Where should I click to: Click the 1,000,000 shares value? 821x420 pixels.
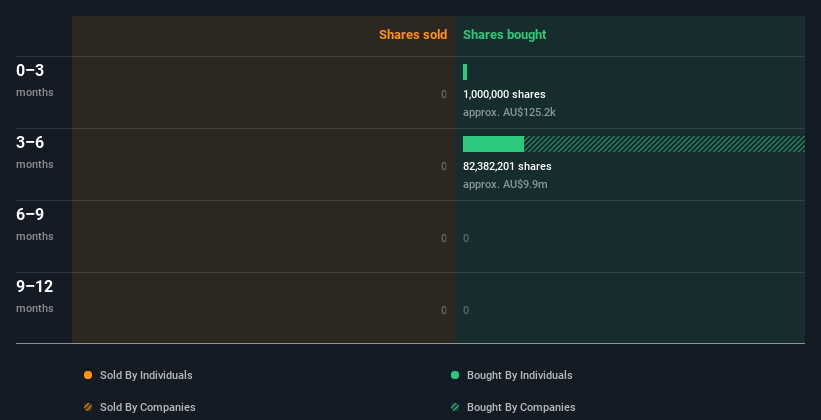[x=504, y=94]
